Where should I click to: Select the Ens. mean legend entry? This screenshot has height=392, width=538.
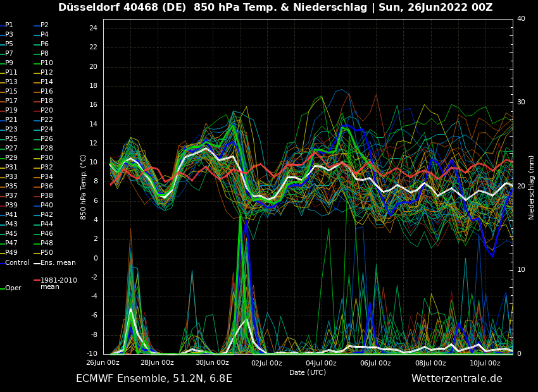coord(58,262)
